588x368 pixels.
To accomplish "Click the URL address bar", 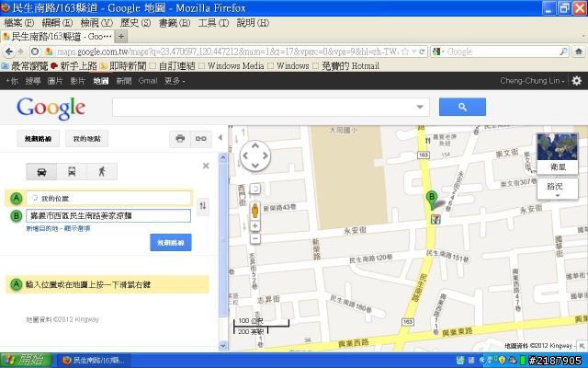I will click(227, 52).
